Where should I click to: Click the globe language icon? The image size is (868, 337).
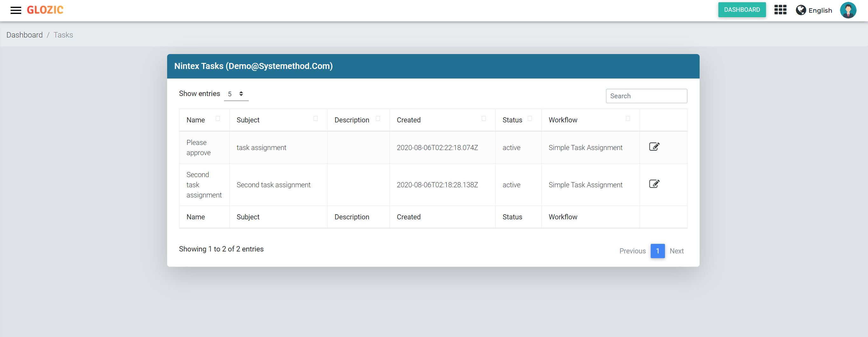tap(801, 10)
